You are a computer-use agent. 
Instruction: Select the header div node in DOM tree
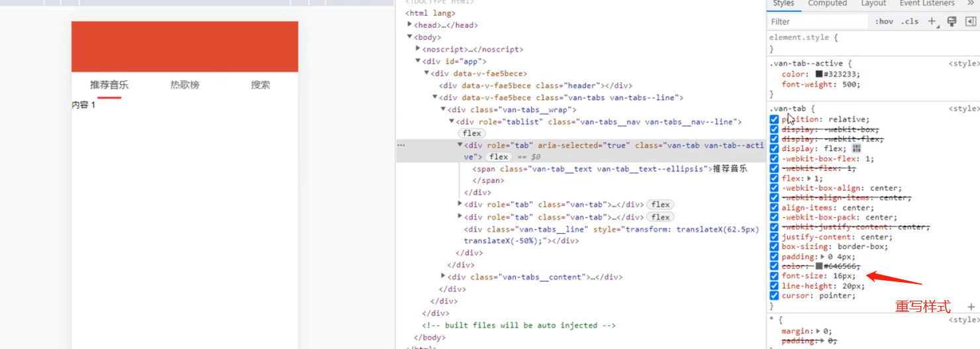tap(536, 85)
